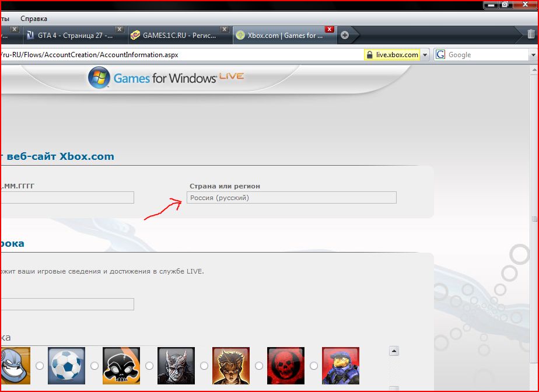Click the birth date ДД.ММ.ГГГГ field
Image resolution: width=539 pixels, height=392 pixels.
pyautogui.click(x=67, y=198)
